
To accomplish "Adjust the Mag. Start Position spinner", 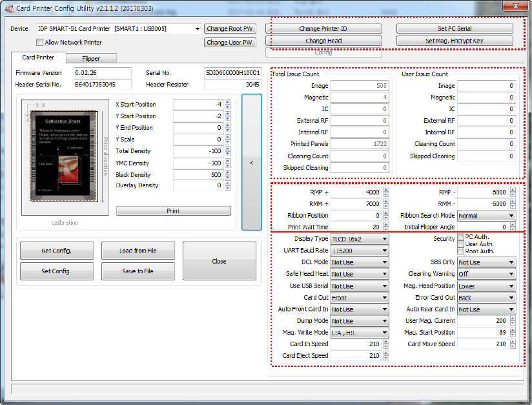I will point(513,332).
